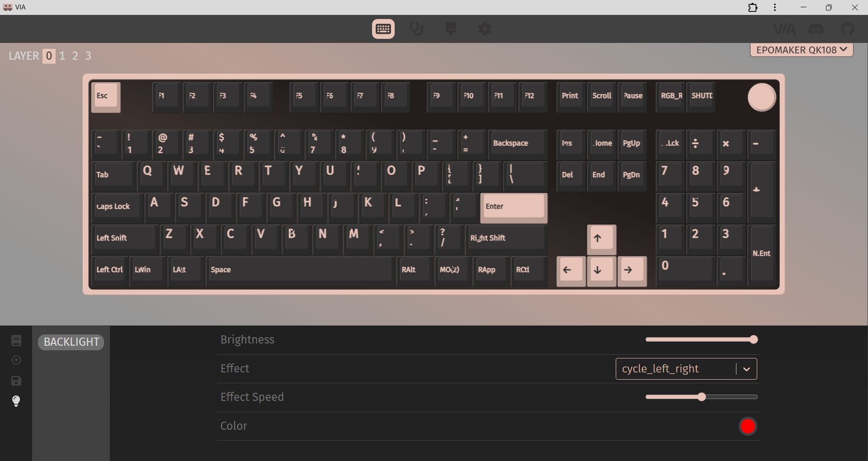This screenshot has width=868, height=461.
Task: Click the red Color swatch
Action: 748,426
